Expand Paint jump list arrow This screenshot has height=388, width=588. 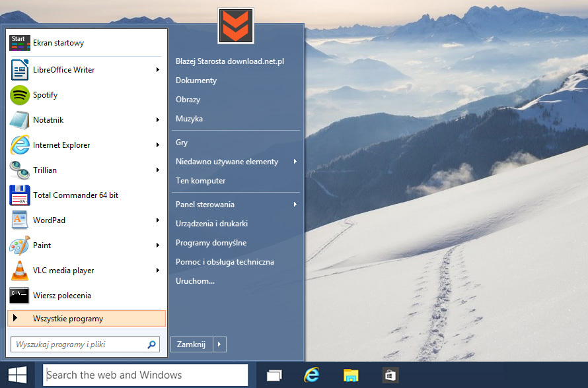coord(158,245)
